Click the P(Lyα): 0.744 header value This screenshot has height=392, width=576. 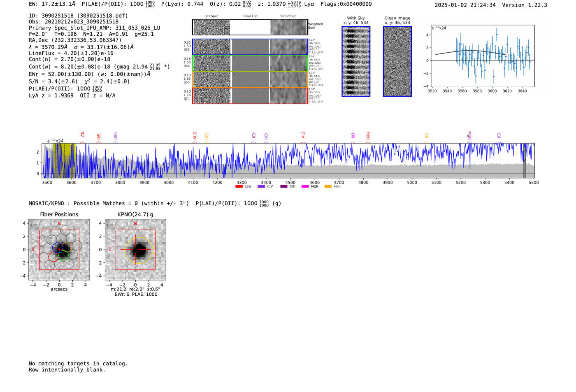tap(182, 4)
